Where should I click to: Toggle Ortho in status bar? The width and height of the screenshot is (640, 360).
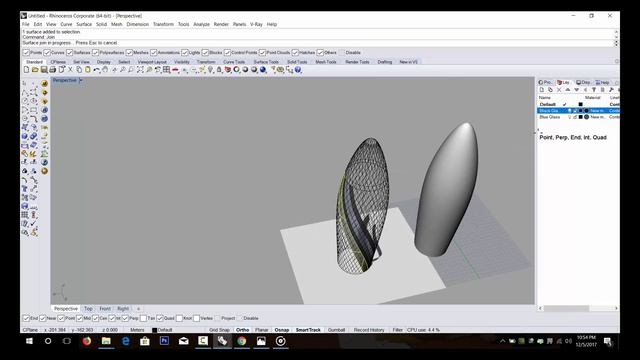click(x=242, y=330)
